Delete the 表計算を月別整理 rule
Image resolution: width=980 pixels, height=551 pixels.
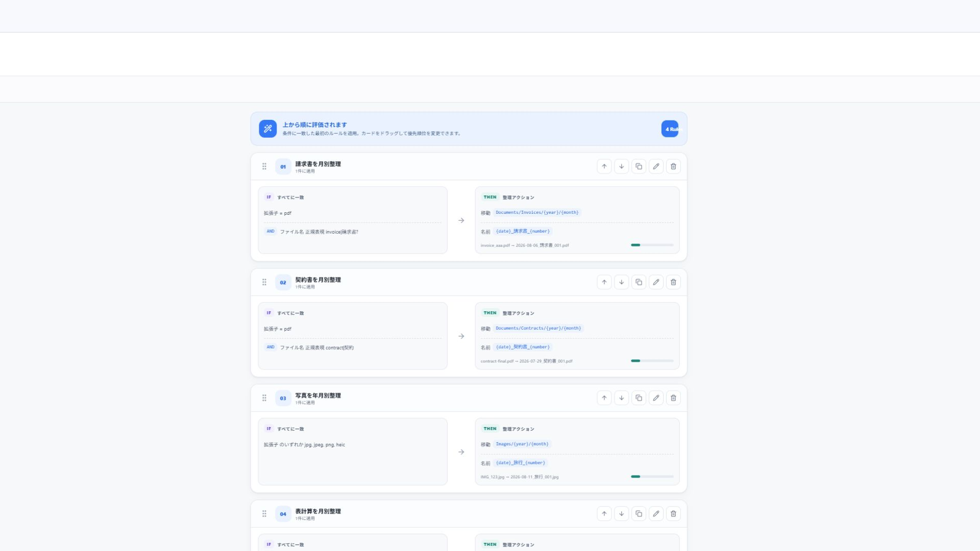pos(673,514)
